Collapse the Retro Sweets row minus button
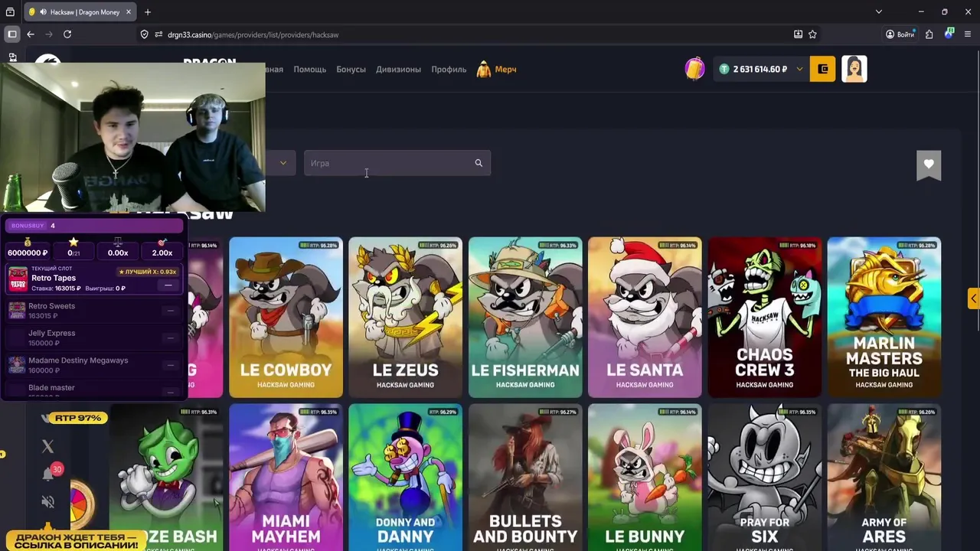 (170, 311)
